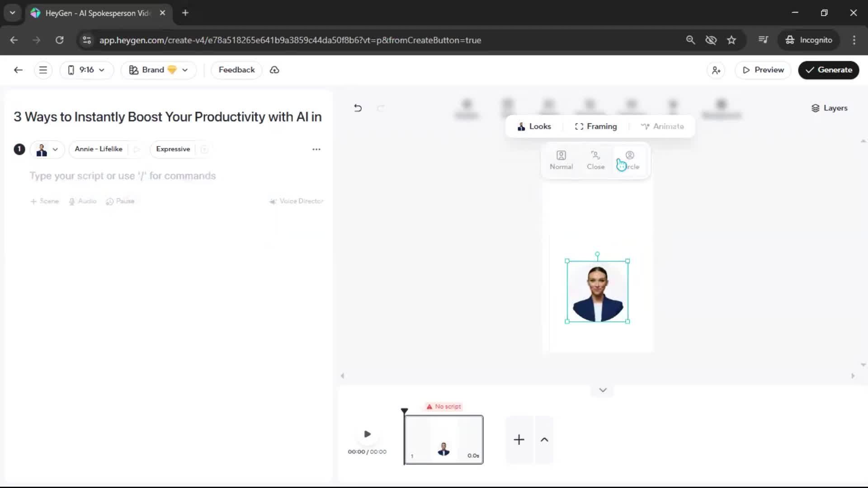Image resolution: width=868 pixels, height=488 pixels.
Task: Open the Layers panel
Action: 829,108
